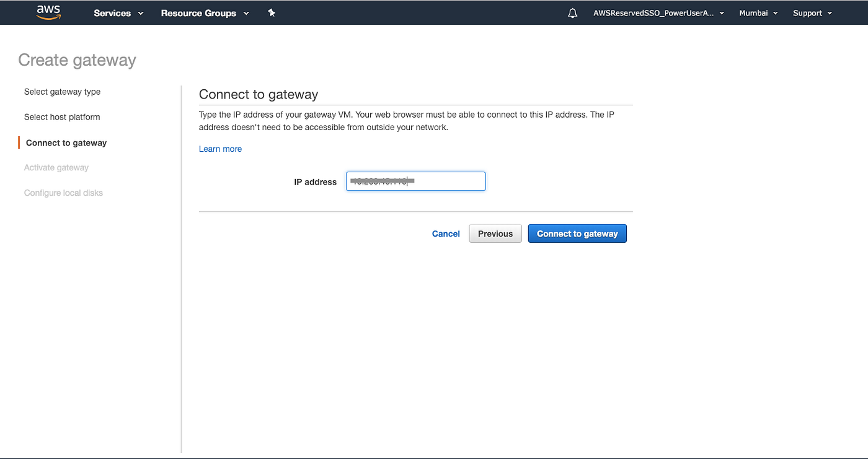Click the Configure local disks step label
Viewport: 868px width, 459px height.
coord(63,193)
